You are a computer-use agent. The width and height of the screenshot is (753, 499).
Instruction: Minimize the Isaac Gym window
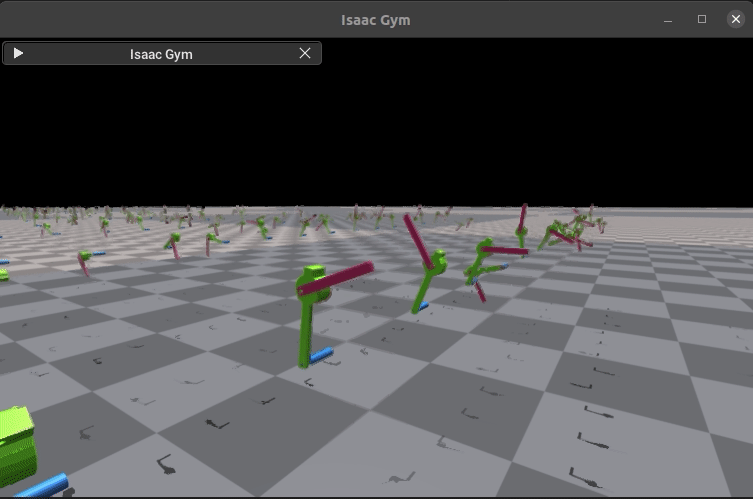point(668,20)
